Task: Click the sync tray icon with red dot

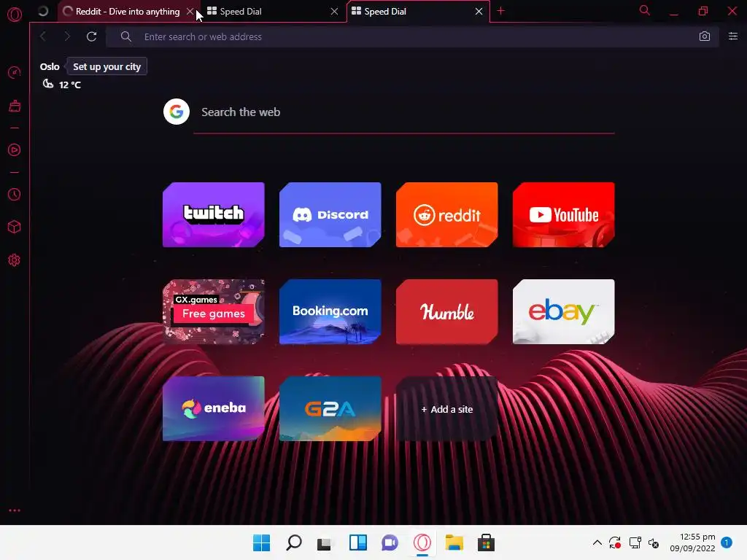Action: tap(615, 542)
